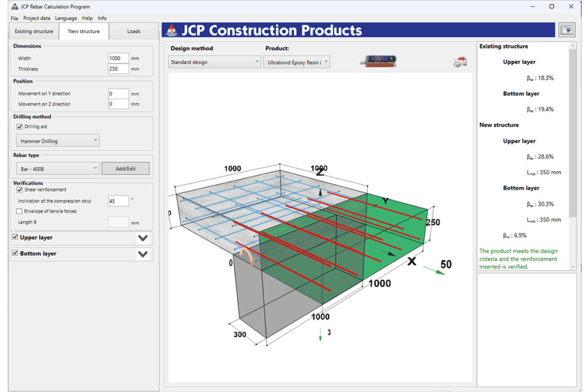The width and height of the screenshot is (588, 392).
Task: Open the Hammer Drilling dropdown
Action: pos(58,141)
